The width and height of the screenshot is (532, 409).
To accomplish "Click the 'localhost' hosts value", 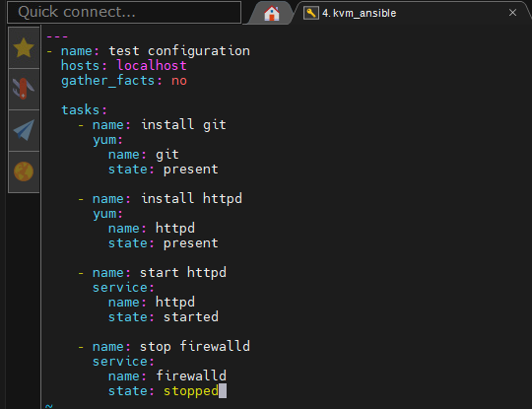I will click(x=152, y=65).
